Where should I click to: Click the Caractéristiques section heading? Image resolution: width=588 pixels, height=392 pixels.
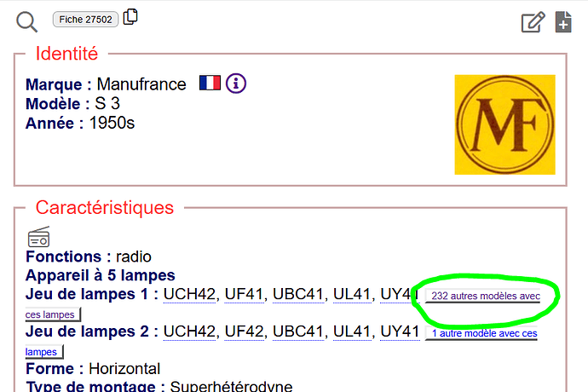point(105,207)
